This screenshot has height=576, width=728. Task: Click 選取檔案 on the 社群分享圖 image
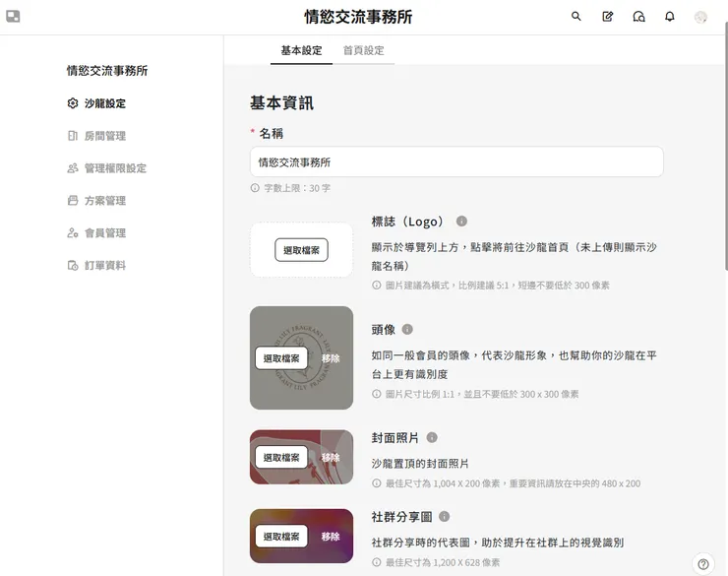click(x=281, y=537)
